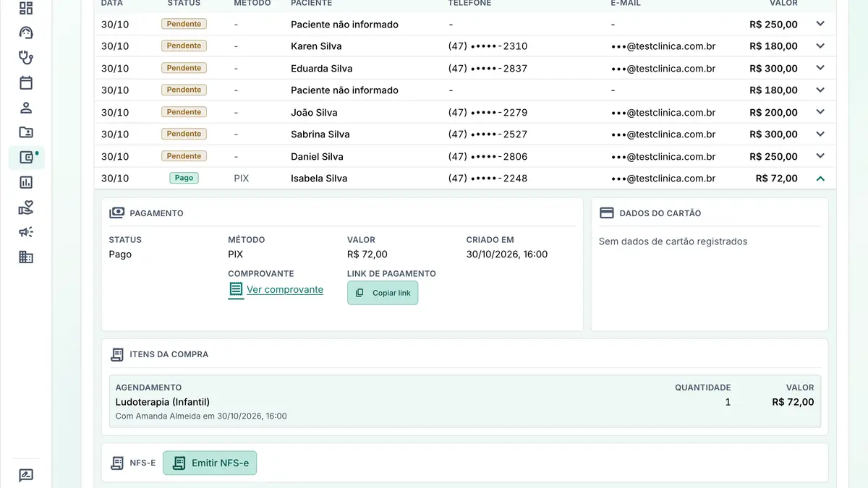Click the receipt icon next to Ver comprovante
The image size is (868, 488).
pyautogui.click(x=236, y=290)
